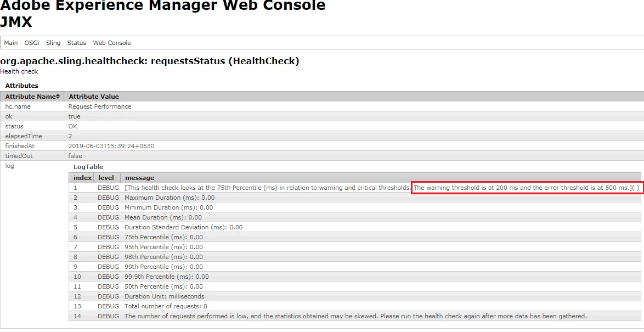644x332 pixels.
Task: Select the Duration Standard Deviation message
Action: pyautogui.click(x=184, y=227)
